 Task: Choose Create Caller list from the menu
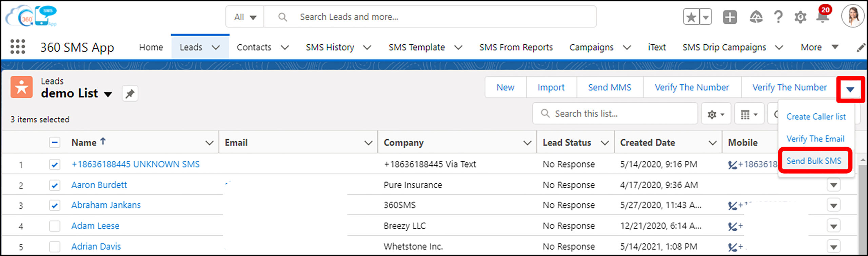click(816, 117)
